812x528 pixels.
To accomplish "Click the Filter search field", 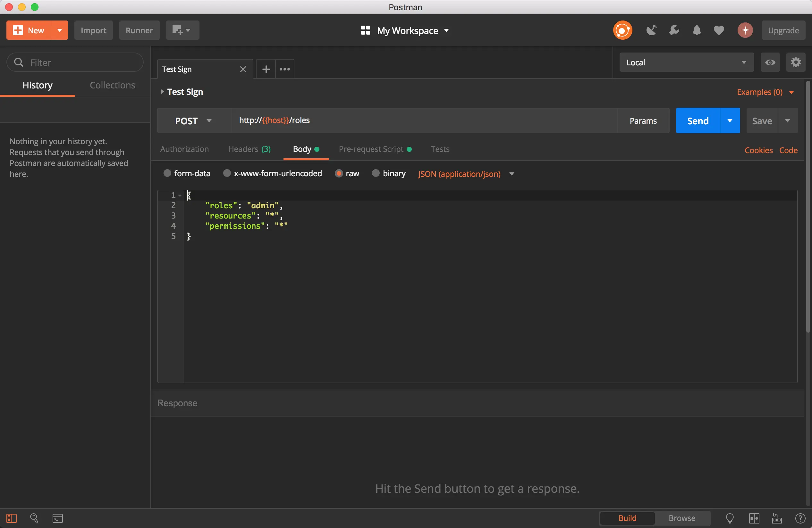I will (x=75, y=62).
